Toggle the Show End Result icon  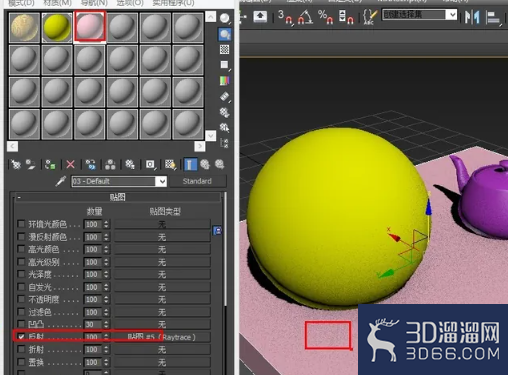pyautogui.click(x=190, y=164)
